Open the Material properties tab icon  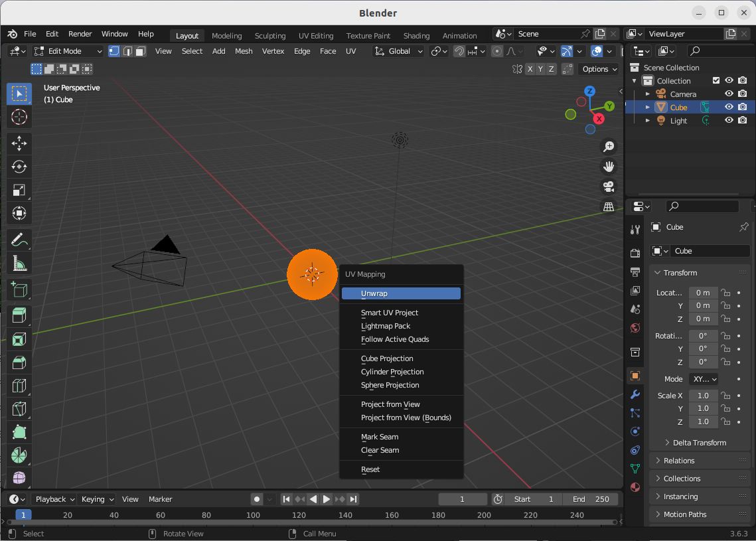635,487
